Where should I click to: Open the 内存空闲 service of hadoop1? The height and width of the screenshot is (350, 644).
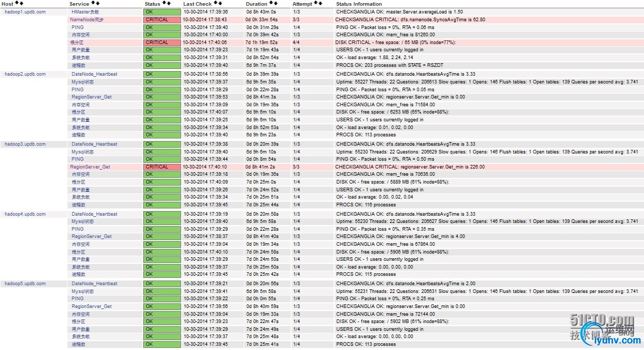click(80, 35)
